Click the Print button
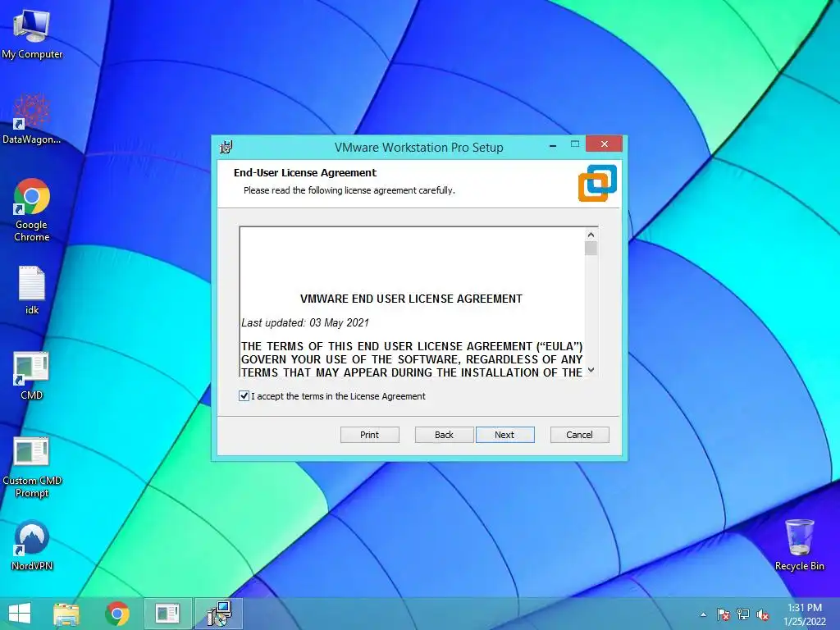Image resolution: width=840 pixels, height=630 pixels. coord(370,435)
